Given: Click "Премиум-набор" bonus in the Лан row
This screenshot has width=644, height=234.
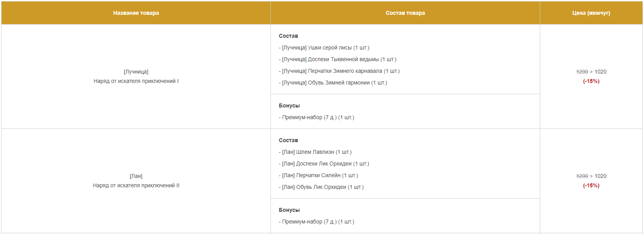Looking at the screenshot, I should (316, 222).
